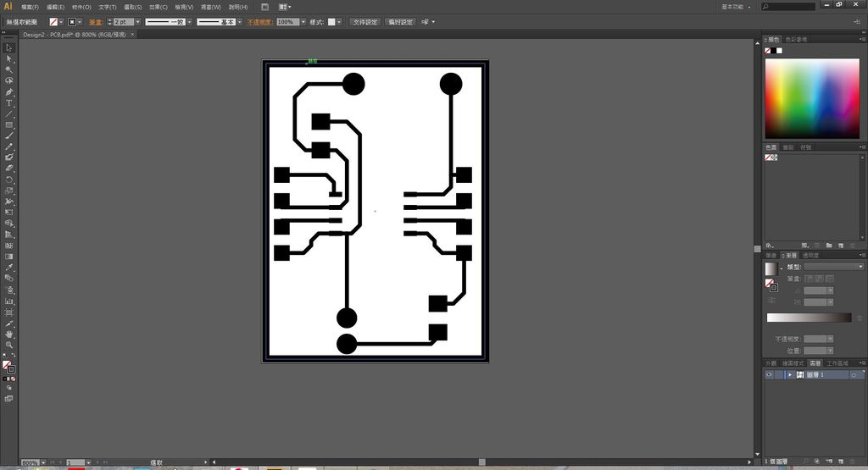Viewport: 868px width, 470px height.
Task: Select the Mesh tool
Action: click(x=8, y=246)
